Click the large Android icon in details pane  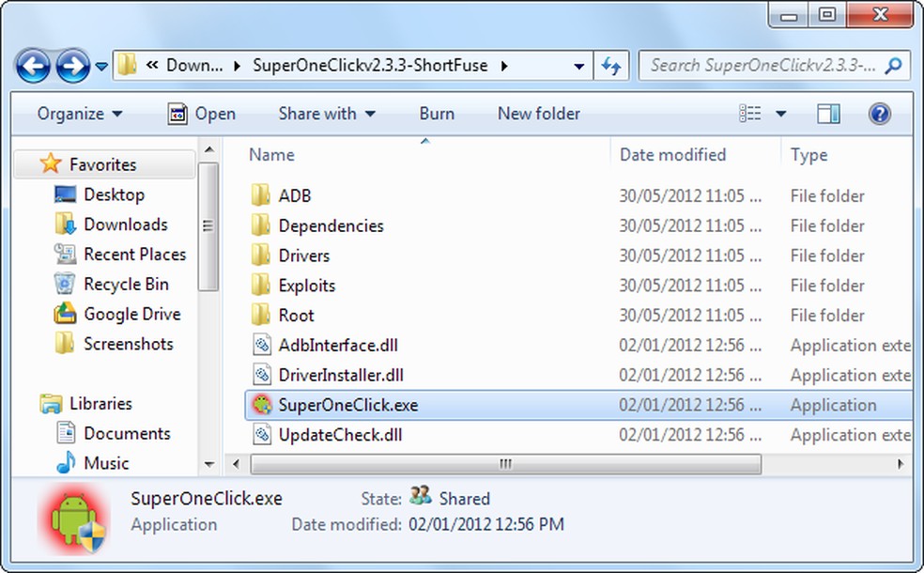click(73, 519)
